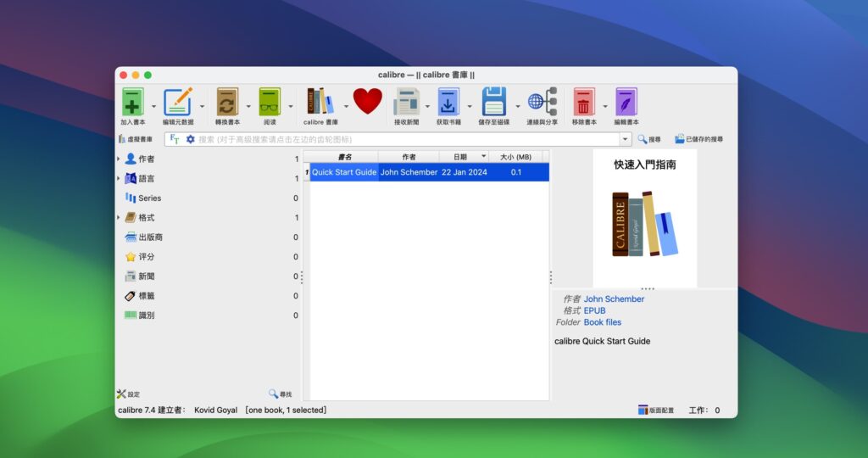The height and width of the screenshot is (458, 868).
Task: Select the Identifiers category
Action: pos(140,316)
